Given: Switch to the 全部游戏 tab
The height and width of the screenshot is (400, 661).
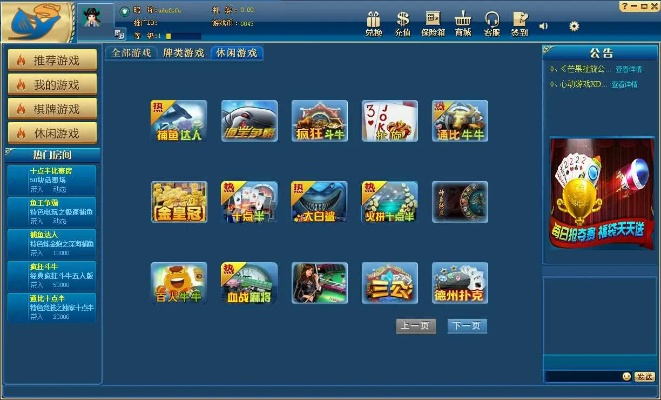Looking at the screenshot, I should pyautogui.click(x=131, y=52).
